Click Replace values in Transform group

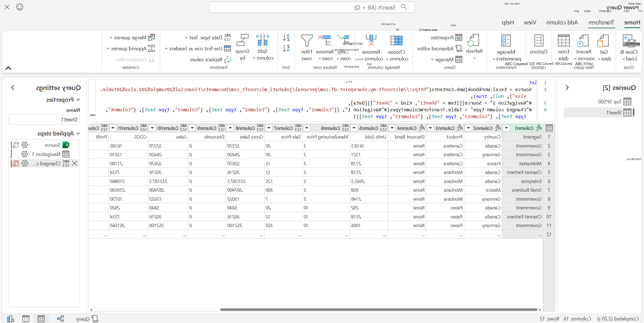[x=210, y=60]
